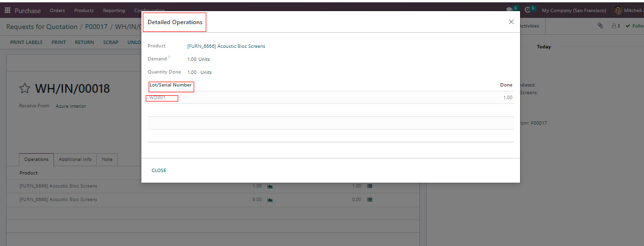Open detailed operations list icon in first row
Image resolution: width=644 pixels, height=246 pixels.
pos(370,186)
